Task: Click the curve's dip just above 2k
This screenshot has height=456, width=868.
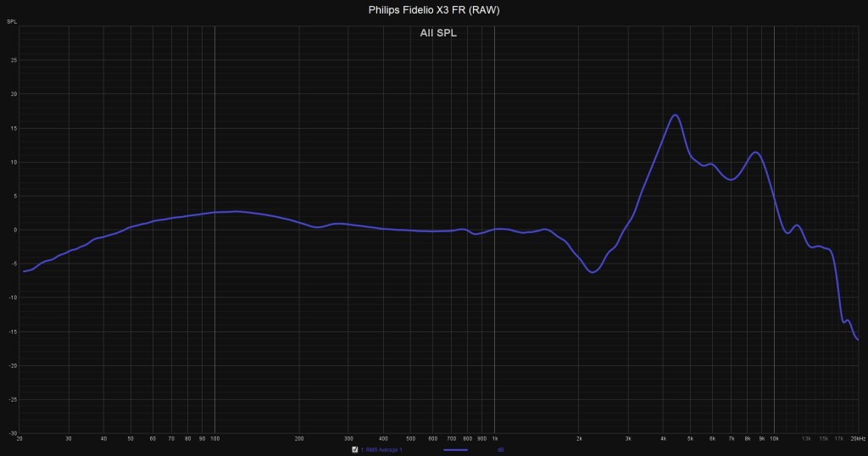Action: 593,272
